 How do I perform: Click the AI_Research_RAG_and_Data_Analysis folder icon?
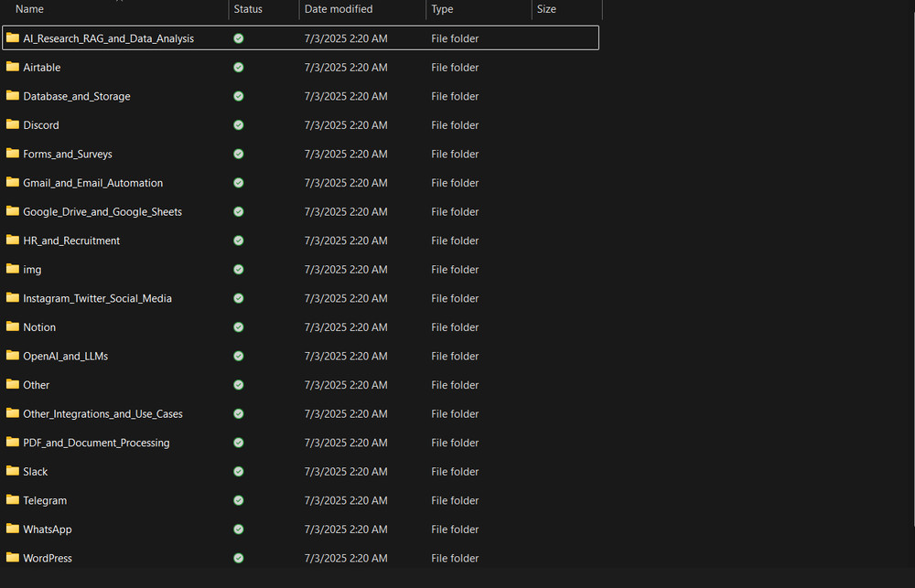tap(12, 37)
